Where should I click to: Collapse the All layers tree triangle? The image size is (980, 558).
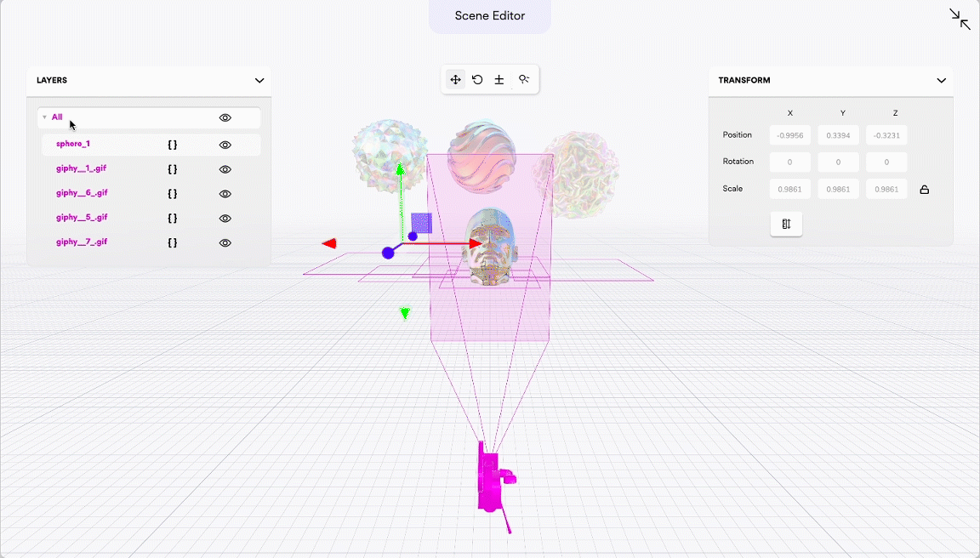pos(44,118)
